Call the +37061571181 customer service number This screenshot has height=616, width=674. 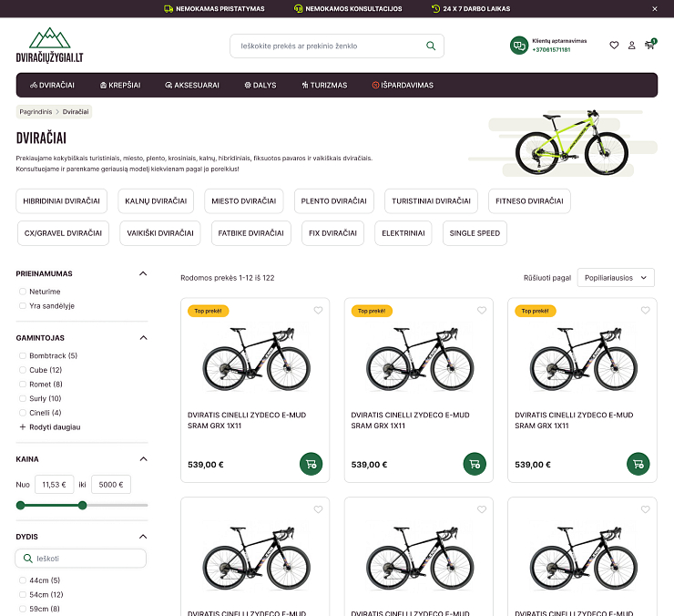[551, 50]
